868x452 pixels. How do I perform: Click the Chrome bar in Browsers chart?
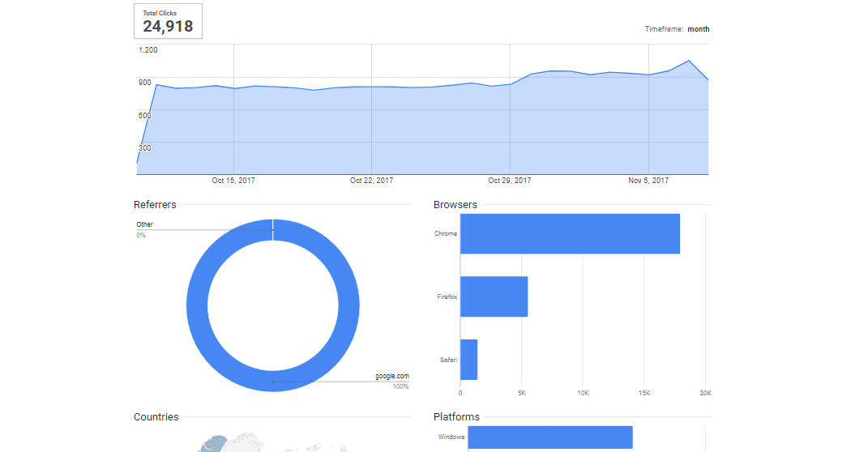[x=570, y=234]
